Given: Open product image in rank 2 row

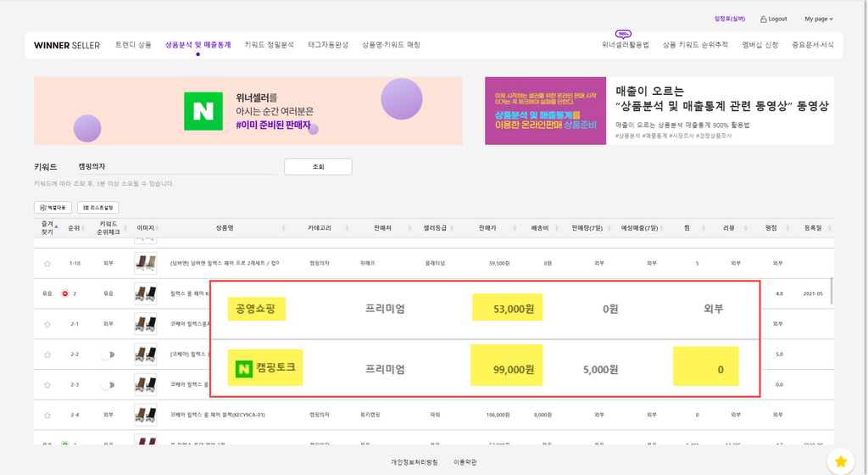Looking at the screenshot, I should pyautogui.click(x=145, y=293).
